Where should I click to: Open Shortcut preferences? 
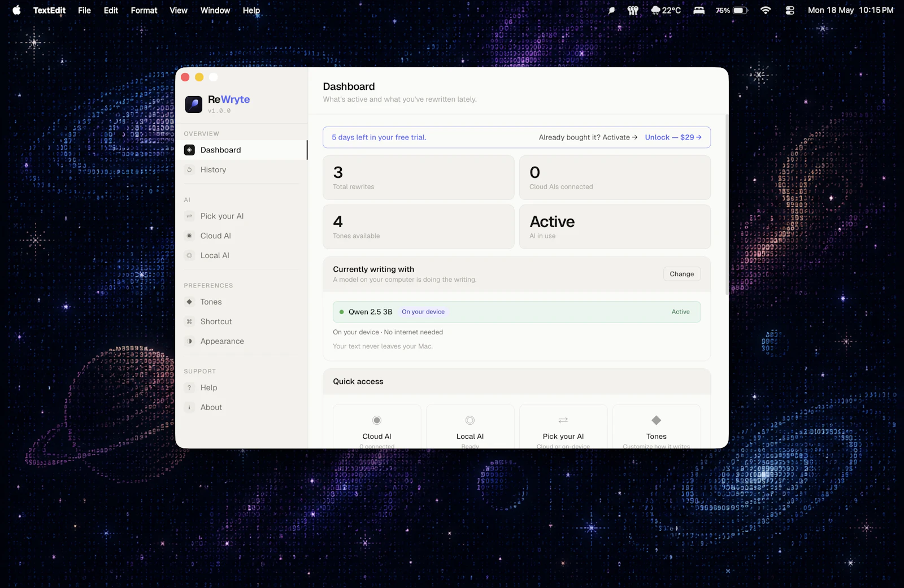pos(242,321)
